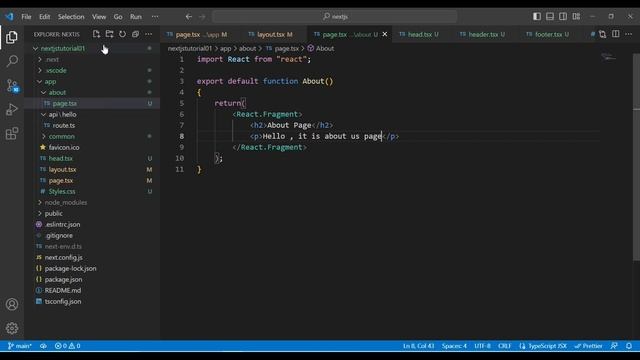Open the View menu

(x=99, y=17)
